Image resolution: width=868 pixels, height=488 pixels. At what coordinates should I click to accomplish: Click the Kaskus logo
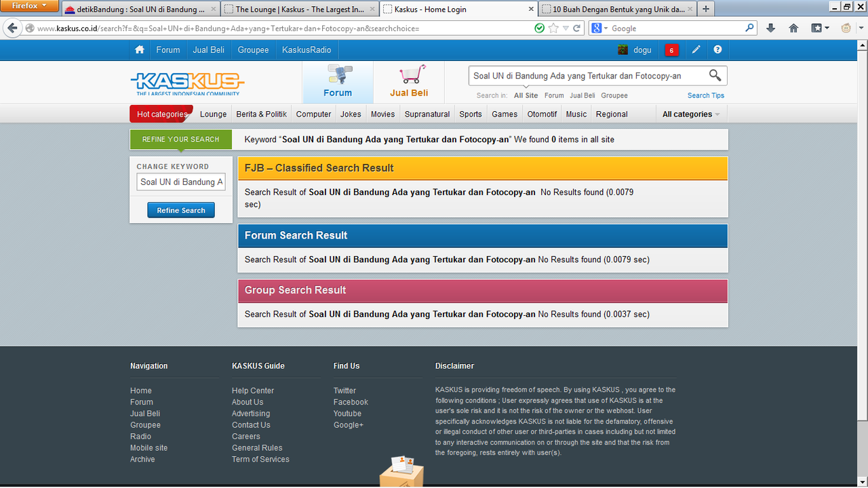(x=187, y=83)
